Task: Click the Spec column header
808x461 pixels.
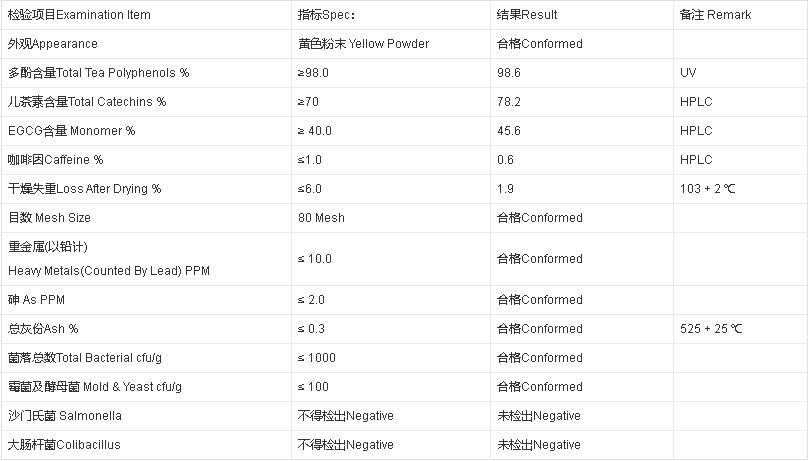Action: coord(327,15)
